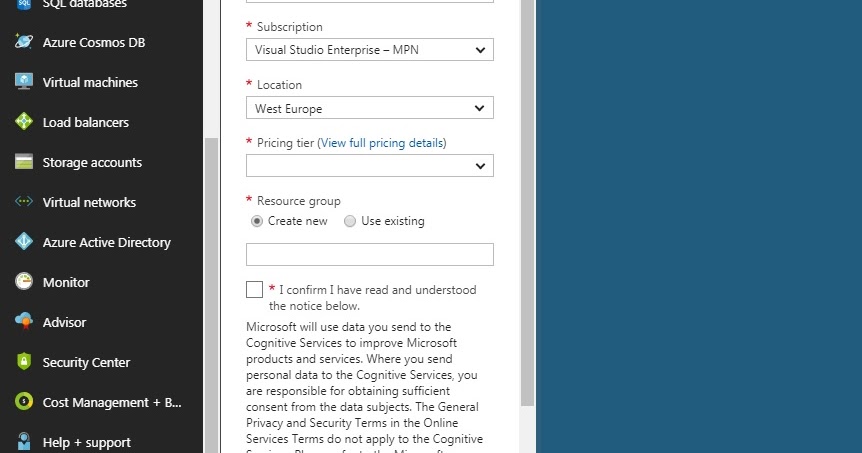Click the Azure Active Directory icon
Screen dimensions: 862x453
pyautogui.click(x=24, y=242)
